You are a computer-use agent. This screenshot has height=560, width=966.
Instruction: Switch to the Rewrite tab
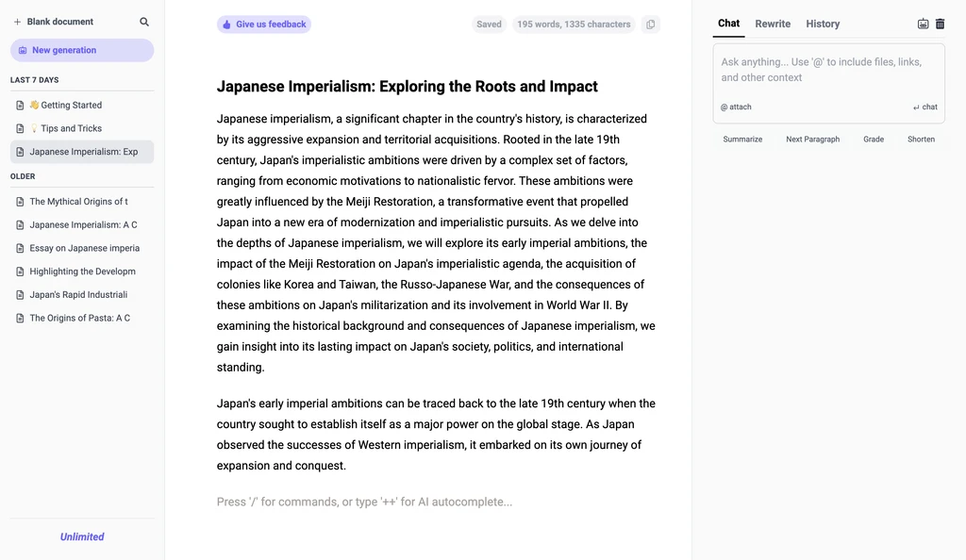(x=773, y=24)
